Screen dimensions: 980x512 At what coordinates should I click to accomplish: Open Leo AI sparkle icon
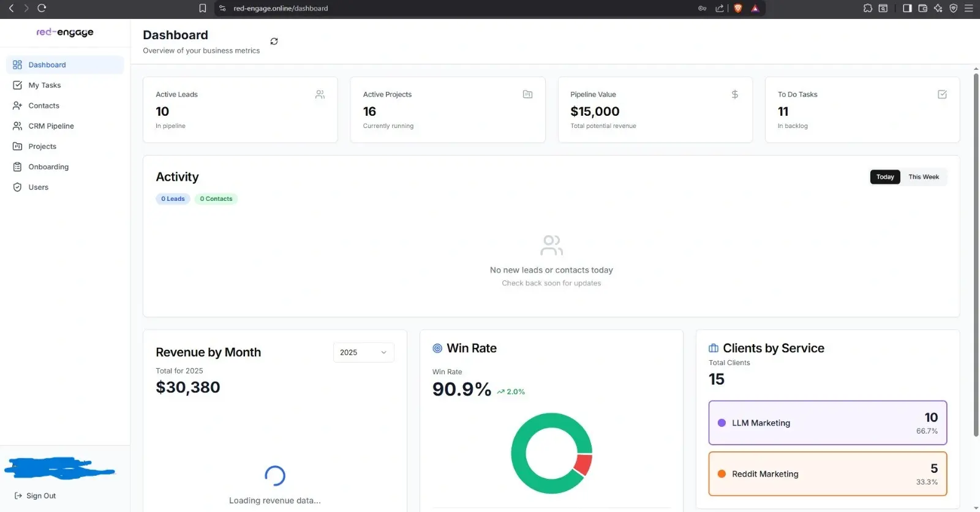click(938, 8)
